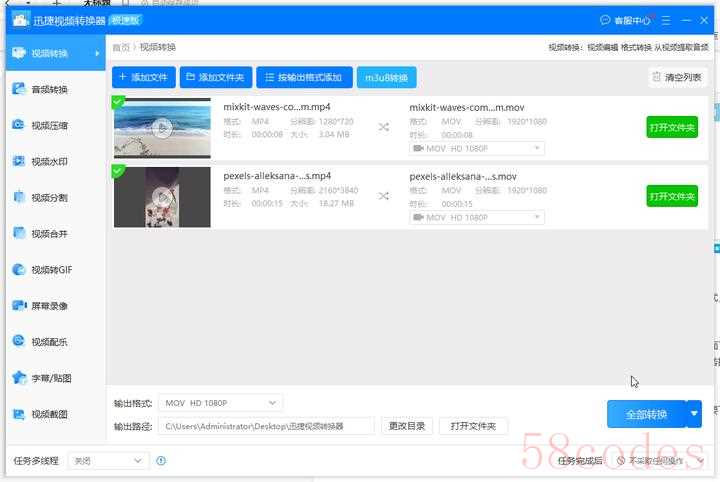The image size is (720, 482).
Task: Open the 视频压缩 sidebar section
Action: 55,125
